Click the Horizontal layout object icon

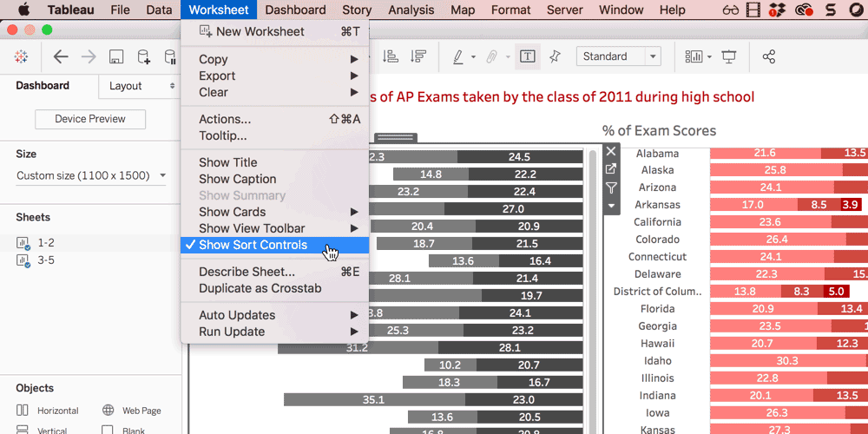(x=23, y=411)
